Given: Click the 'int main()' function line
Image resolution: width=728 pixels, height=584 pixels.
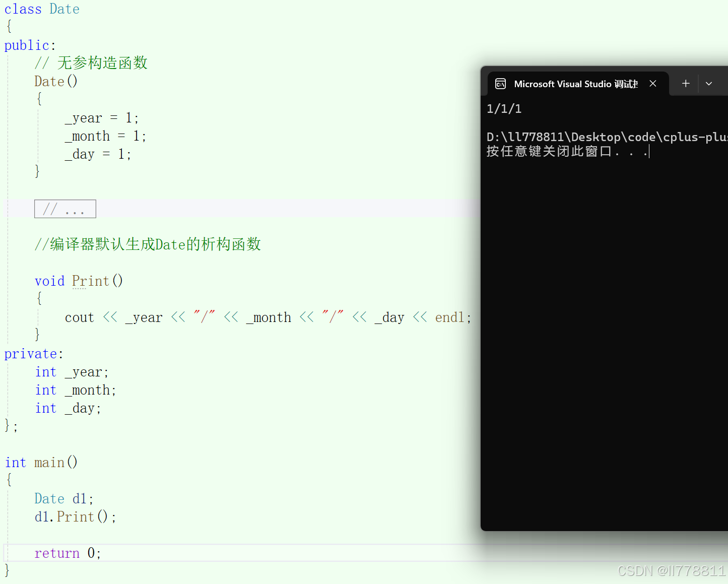Looking at the screenshot, I should point(41,462).
